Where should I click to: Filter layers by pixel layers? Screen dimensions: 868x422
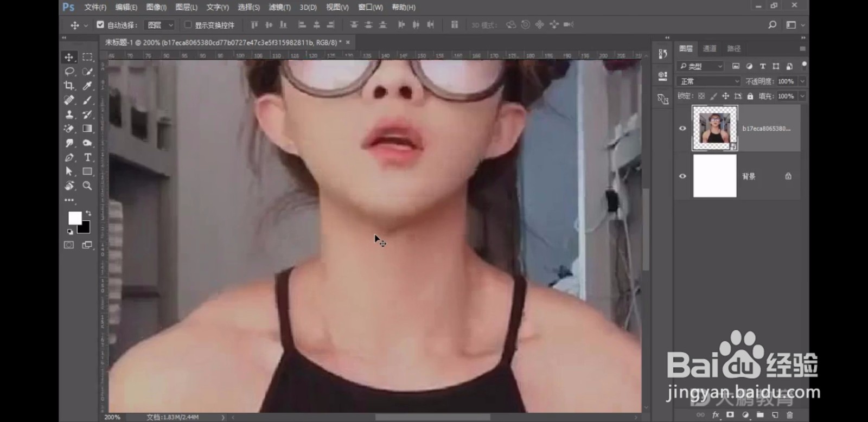tap(736, 66)
